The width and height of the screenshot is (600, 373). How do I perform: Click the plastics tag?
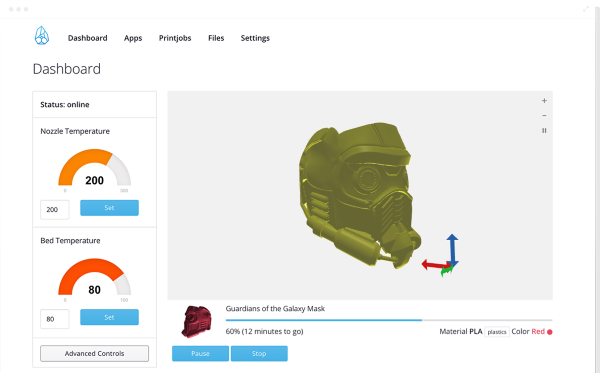tap(497, 332)
